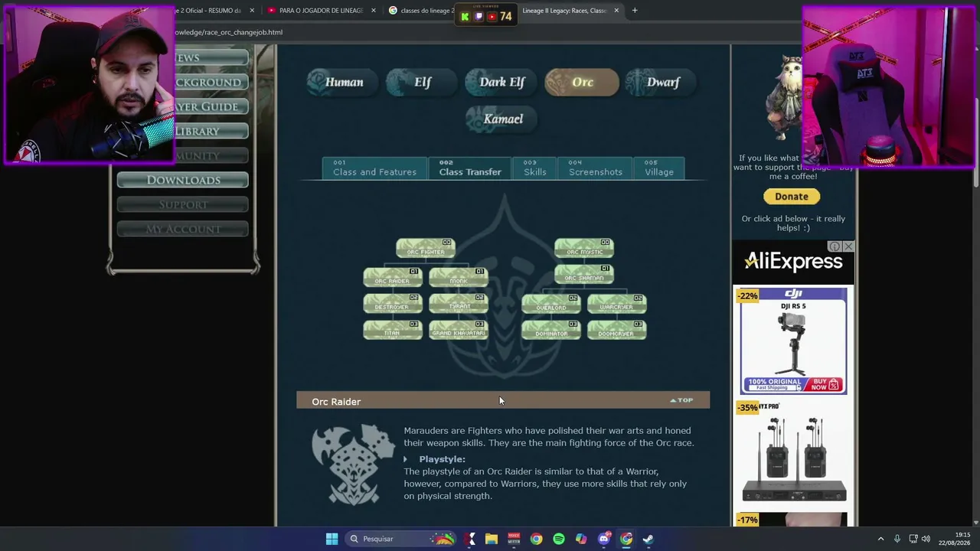Open the wireless microphone ad thumbnail
The height and width of the screenshot is (551, 980).
point(793,453)
